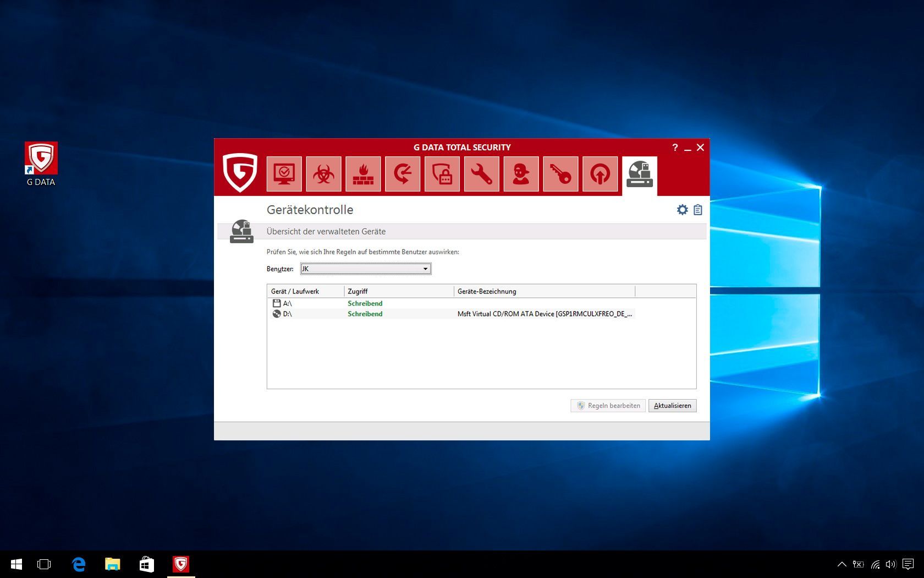Open the Encryption key icon
Viewport: 924px width, 578px height.
coord(560,174)
